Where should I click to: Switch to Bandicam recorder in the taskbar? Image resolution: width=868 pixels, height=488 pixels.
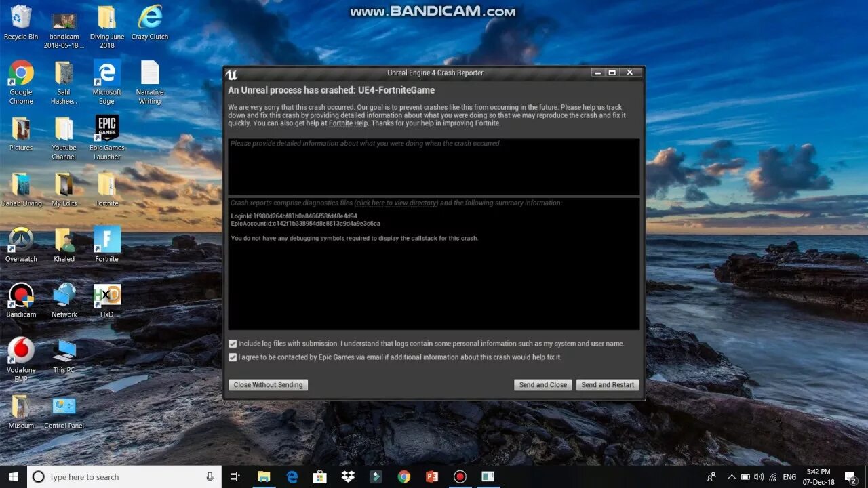(x=460, y=476)
